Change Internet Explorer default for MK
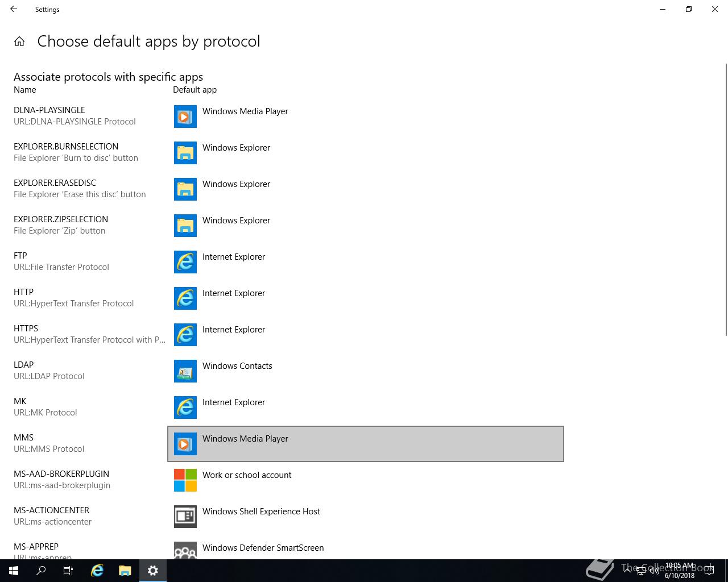 (x=366, y=408)
